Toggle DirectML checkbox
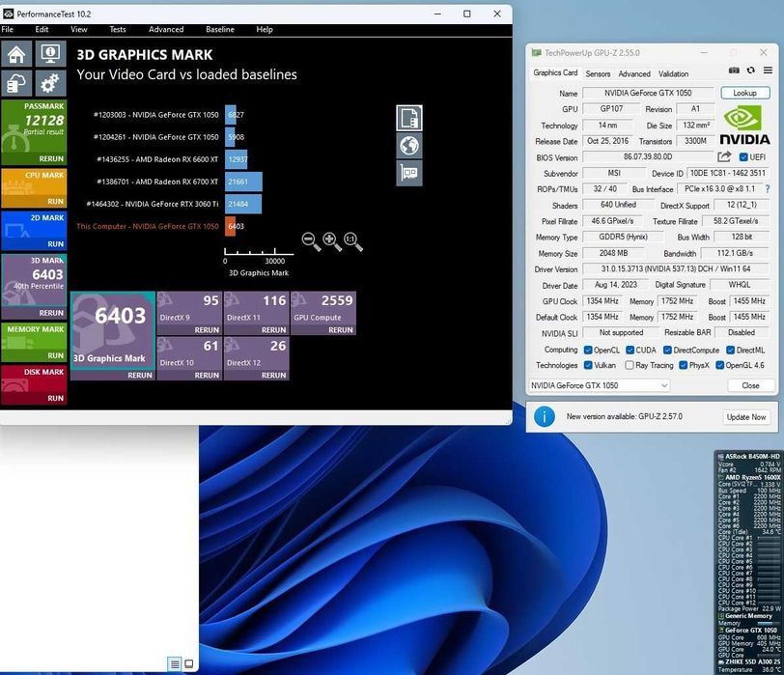 [x=731, y=350]
